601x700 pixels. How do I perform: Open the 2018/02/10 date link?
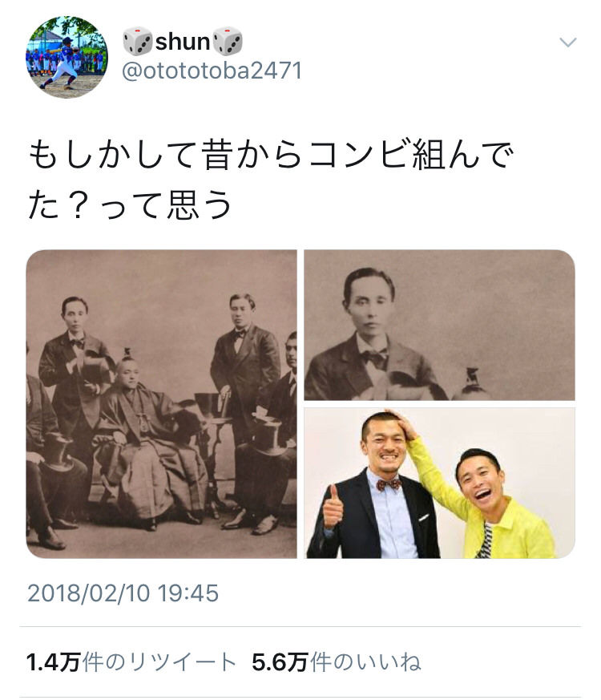click(88, 593)
